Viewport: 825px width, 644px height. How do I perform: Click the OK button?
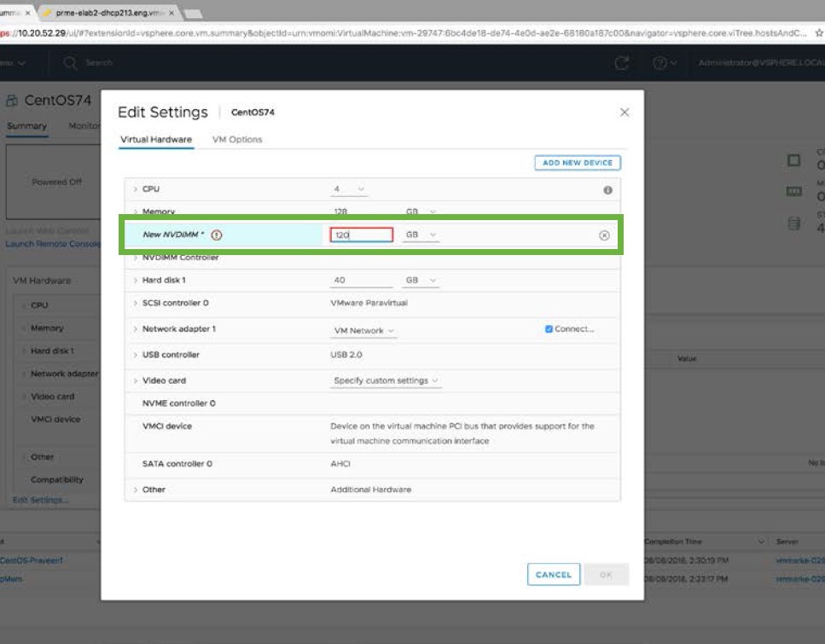click(606, 575)
